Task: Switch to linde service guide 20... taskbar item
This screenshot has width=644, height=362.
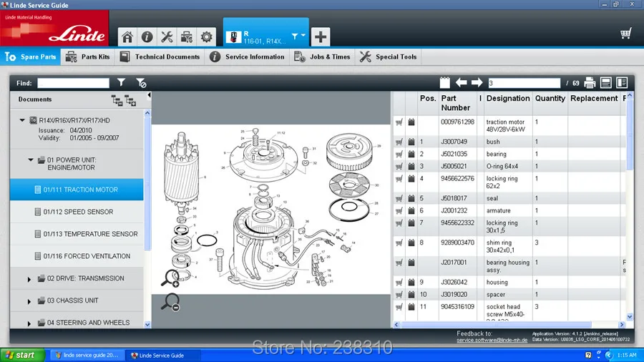Action: [87, 355]
